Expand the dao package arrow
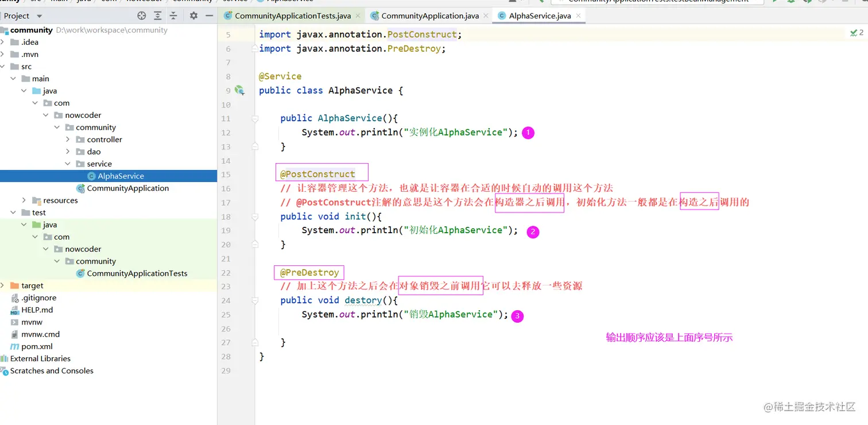Image resolution: width=868 pixels, height=425 pixels. pyautogui.click(x=68, y=152)
